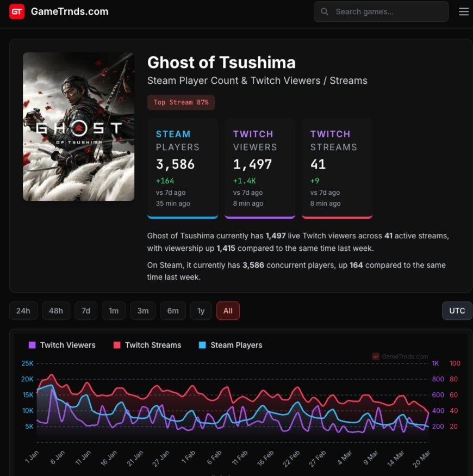Hide the Steam Players series label
Screen dimensions: 473x476
(236, 345)
